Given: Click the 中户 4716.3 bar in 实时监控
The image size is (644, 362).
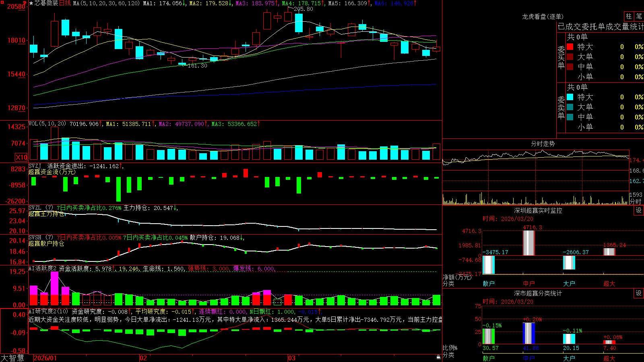Looking at the screenshot, I should click(529, 243).
